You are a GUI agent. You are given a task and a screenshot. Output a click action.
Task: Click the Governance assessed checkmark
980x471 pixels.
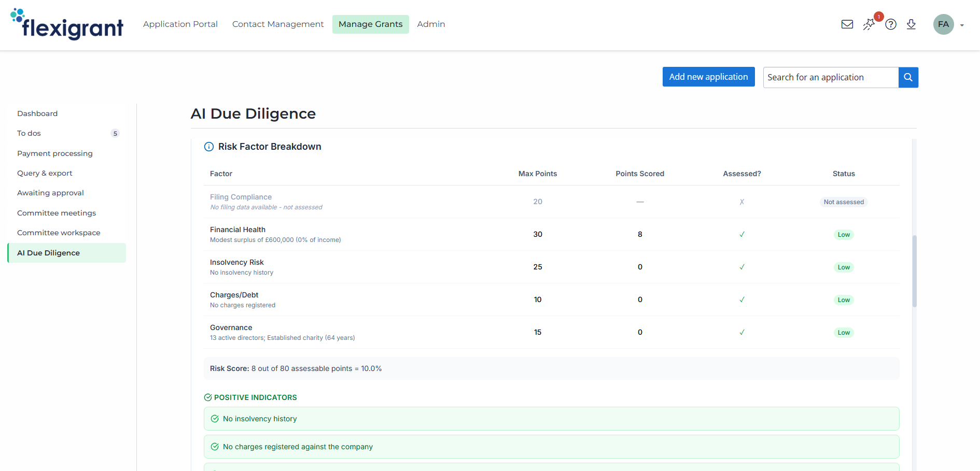pyautogui.click(x=742, y=332)
